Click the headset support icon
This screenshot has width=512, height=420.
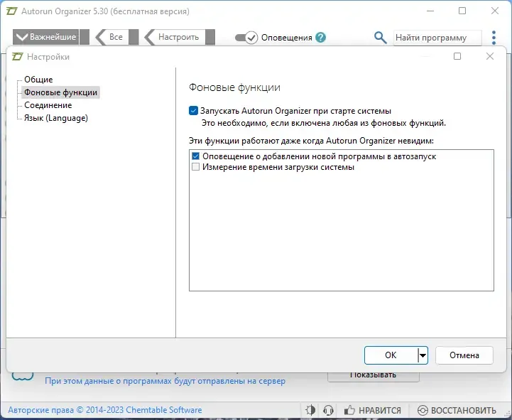(328, 410)
